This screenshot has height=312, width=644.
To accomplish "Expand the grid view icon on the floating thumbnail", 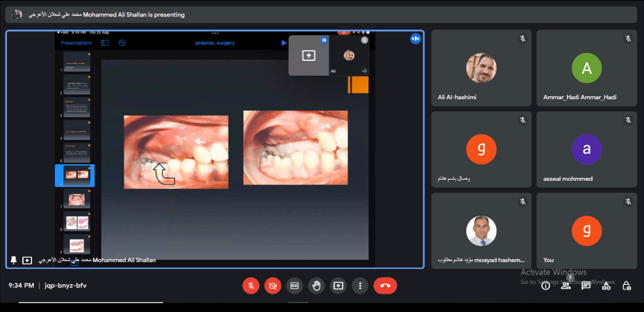I will [x=324, y=40].
